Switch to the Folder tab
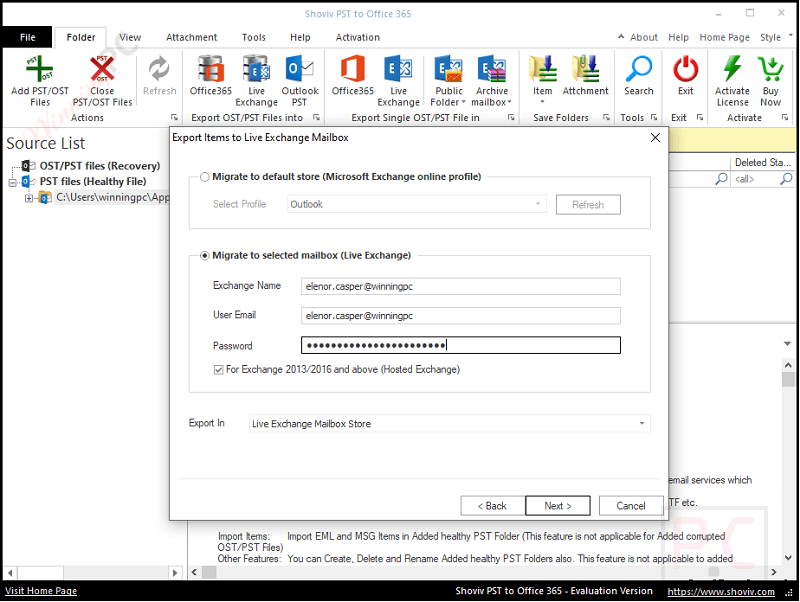This screenshot has height=602, width=800. click(x=81, y=37)
